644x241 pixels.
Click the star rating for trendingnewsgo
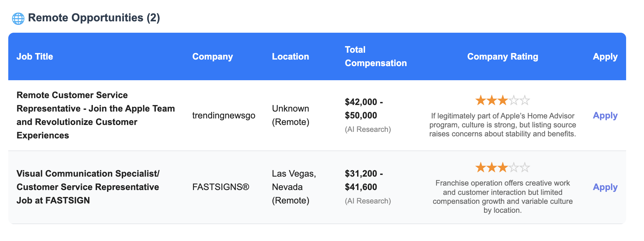click(503, 101)
